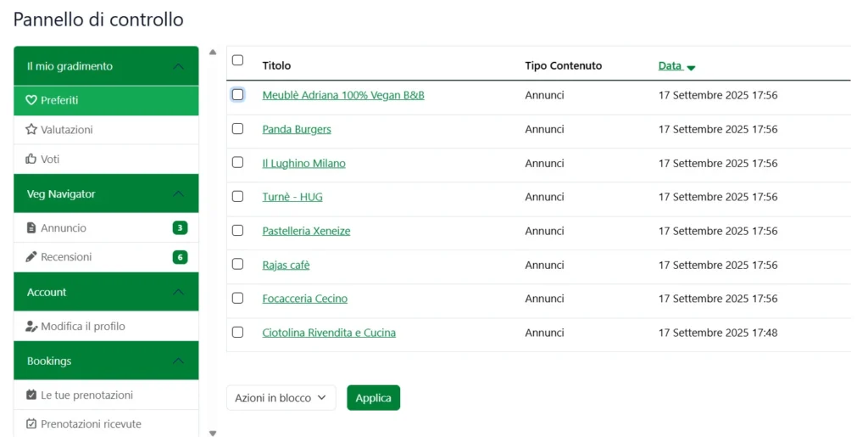Screen dimensions: 868x437
Task: Click the star icon beside Valutazioni
Action: point(31,130)
